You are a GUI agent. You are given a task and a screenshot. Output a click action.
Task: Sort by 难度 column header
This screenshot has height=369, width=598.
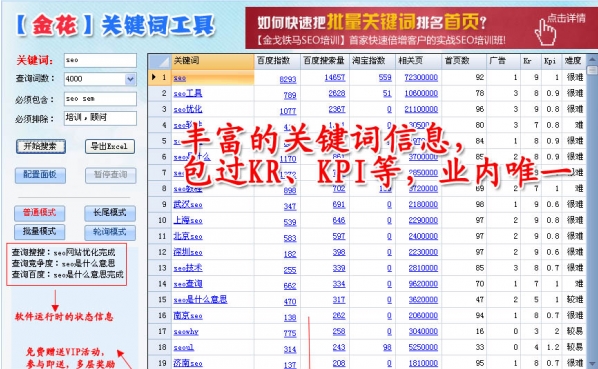(x=574, y=61)
